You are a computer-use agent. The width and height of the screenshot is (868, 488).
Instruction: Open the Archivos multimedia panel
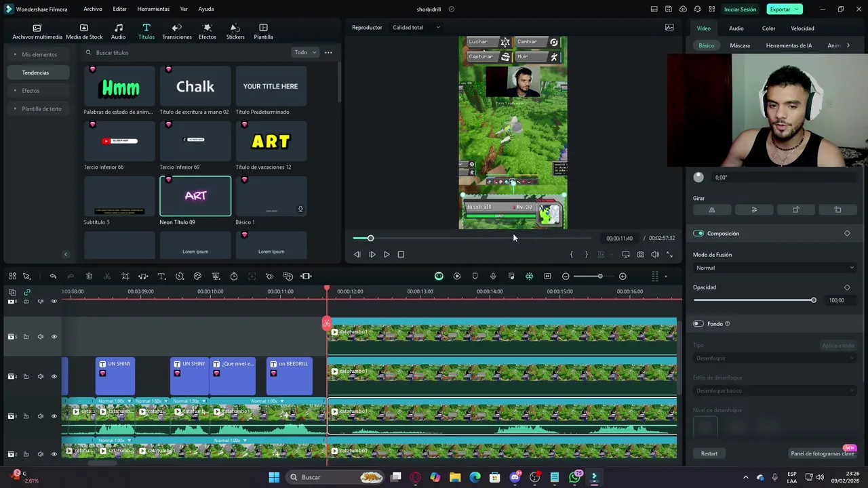[x=37, y=32]
